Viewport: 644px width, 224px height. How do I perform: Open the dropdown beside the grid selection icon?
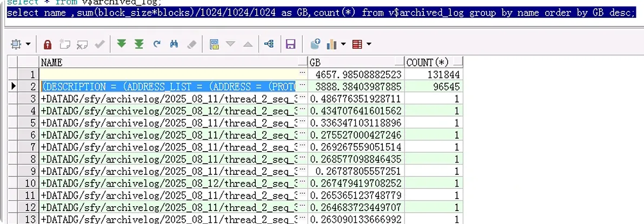point(28,44)
